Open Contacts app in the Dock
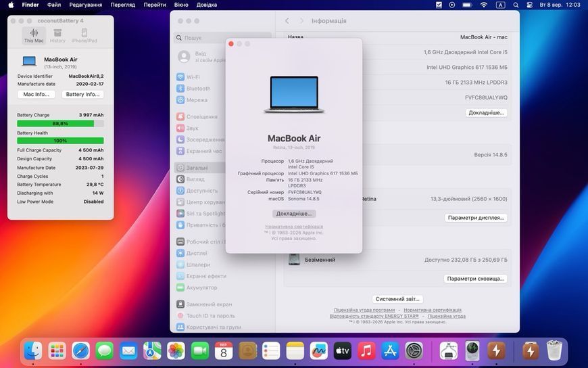588x368 pixels. tap(247, 352)
